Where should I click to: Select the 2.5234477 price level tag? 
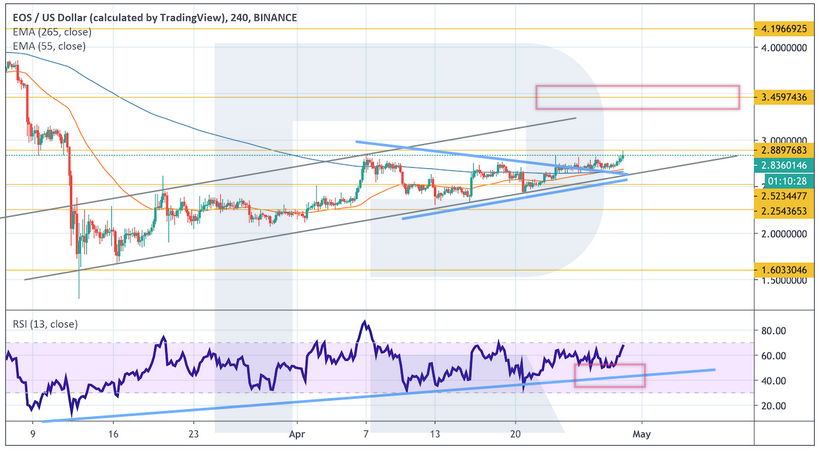pyautogui.click(x=782, y=197)
